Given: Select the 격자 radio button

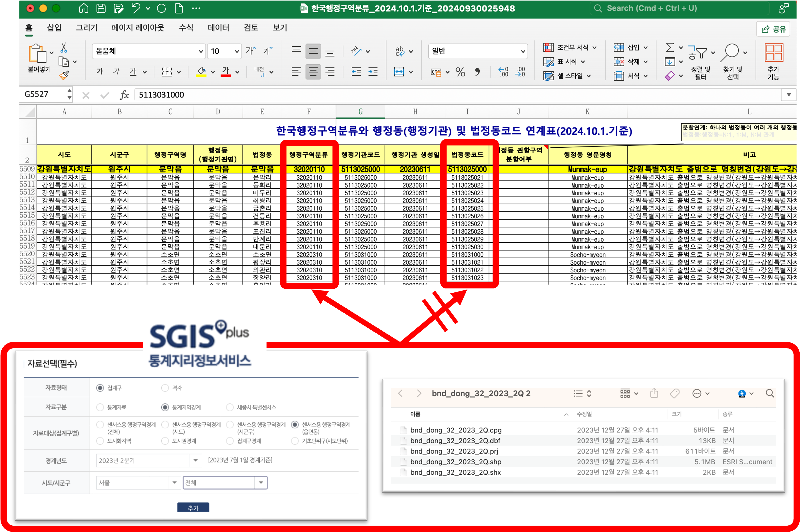Looking at the screenshot, I should click(165, 388).
